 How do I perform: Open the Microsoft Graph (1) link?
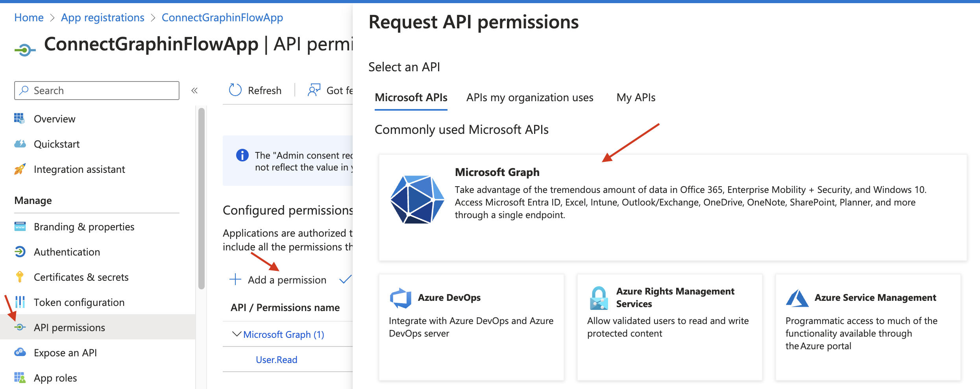[283, 334]
